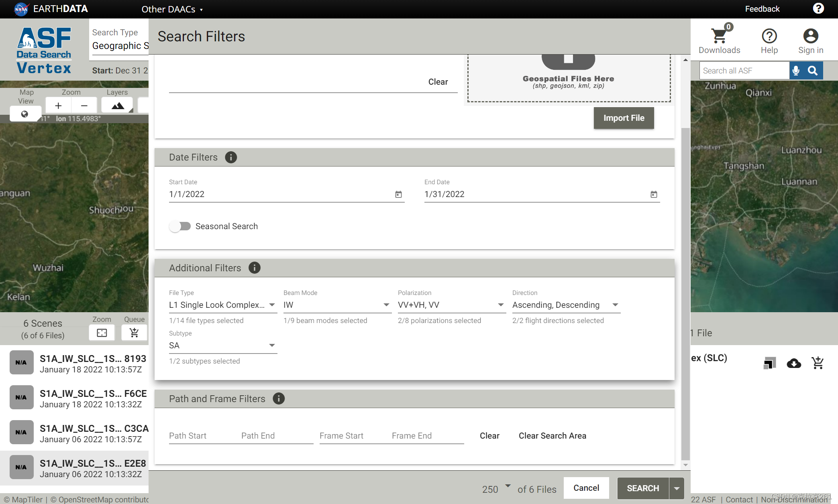Open the Layers mountain icon
The image size is (838, 504).
117,106
